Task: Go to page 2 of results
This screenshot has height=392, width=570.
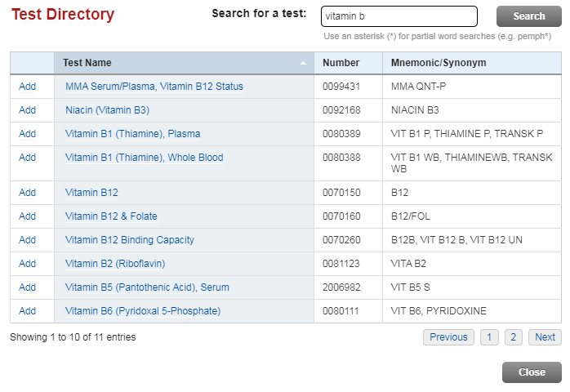Action: tap(514, 337)
